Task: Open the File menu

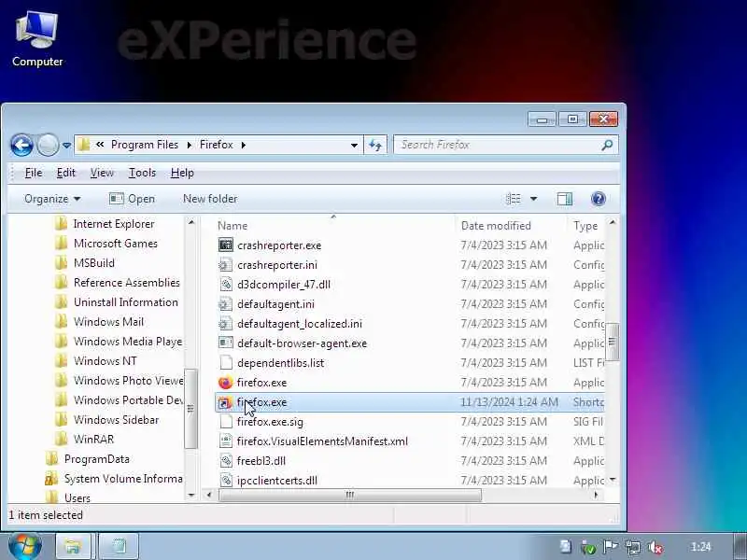Action: coord(34,173)
